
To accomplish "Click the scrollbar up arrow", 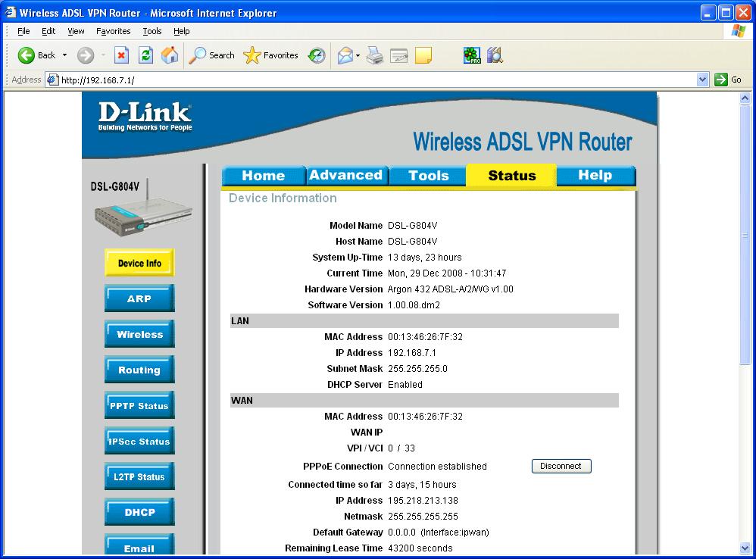I will pyautogui.click(x=745, y=98).
